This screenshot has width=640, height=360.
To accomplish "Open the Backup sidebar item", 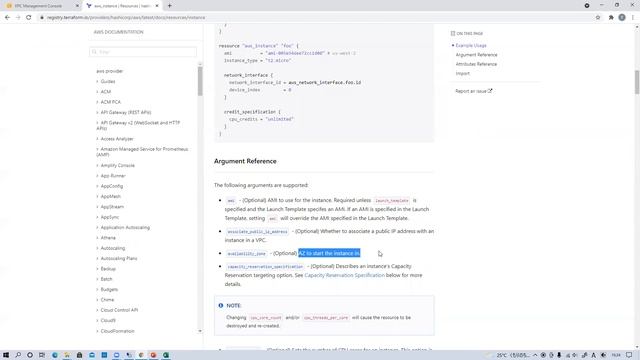I will click(x=108, y=269).
